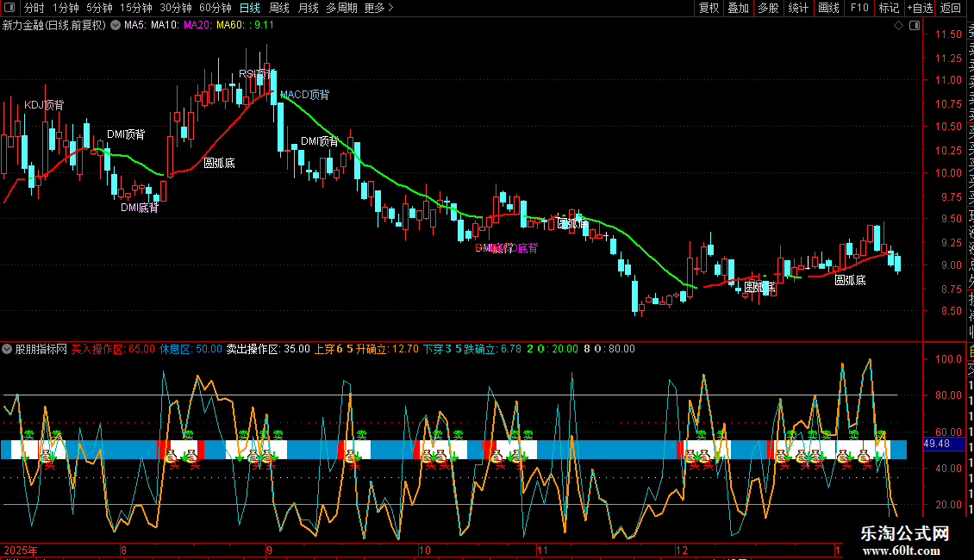Click the magenta MA20 label
Screen dimensions: 974x560
pyautogui.click(x=197, y=26)
